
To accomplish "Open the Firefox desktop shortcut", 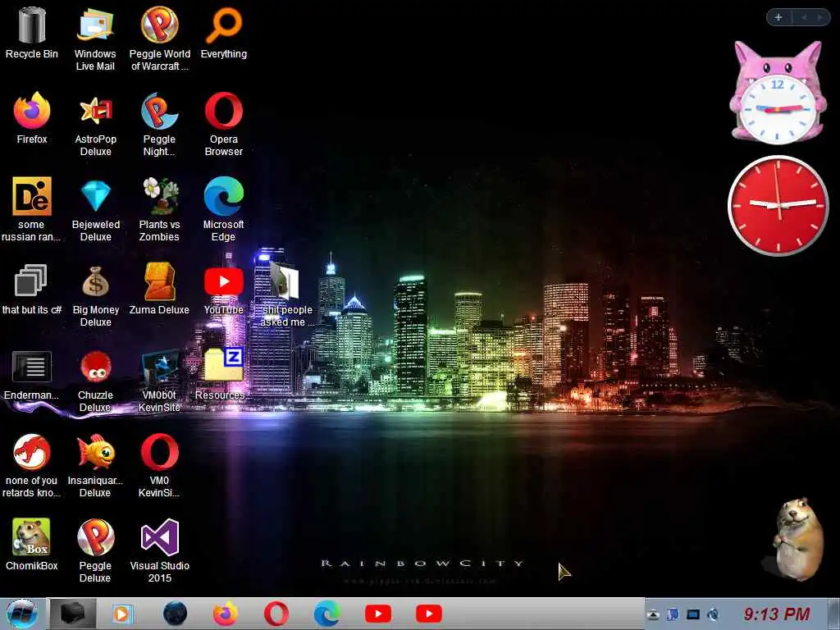I will (32, 118).
